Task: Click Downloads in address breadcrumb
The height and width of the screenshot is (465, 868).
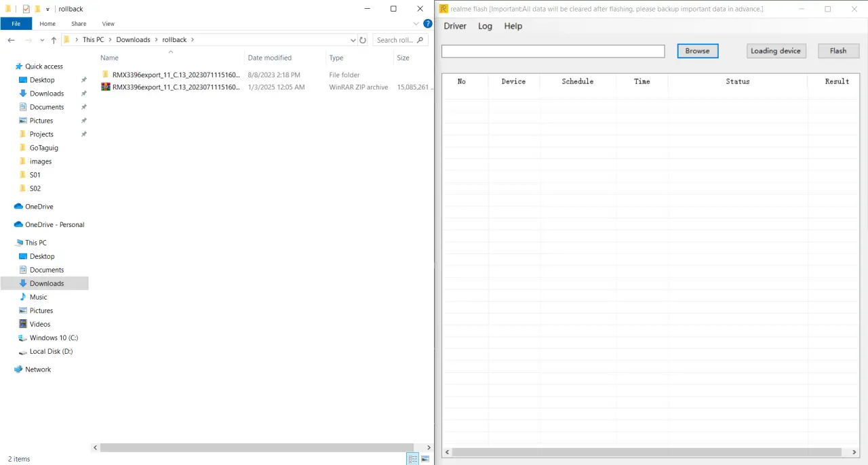Action: [x=133, y=40]
